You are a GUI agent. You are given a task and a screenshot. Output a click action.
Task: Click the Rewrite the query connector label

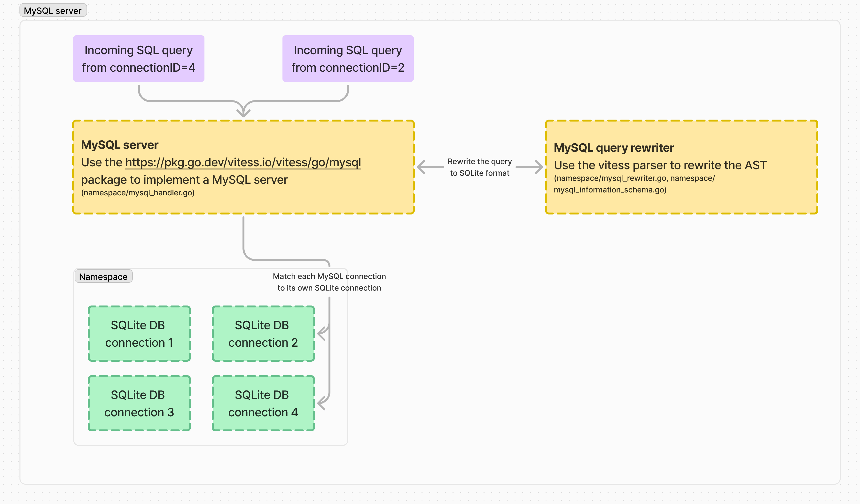479,167
